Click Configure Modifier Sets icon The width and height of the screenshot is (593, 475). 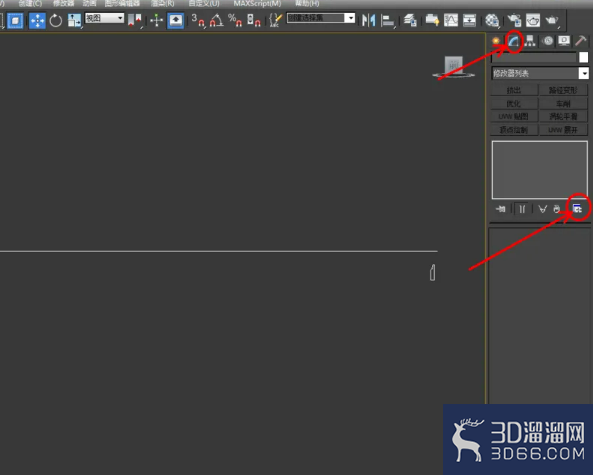[x=577, y=209]
